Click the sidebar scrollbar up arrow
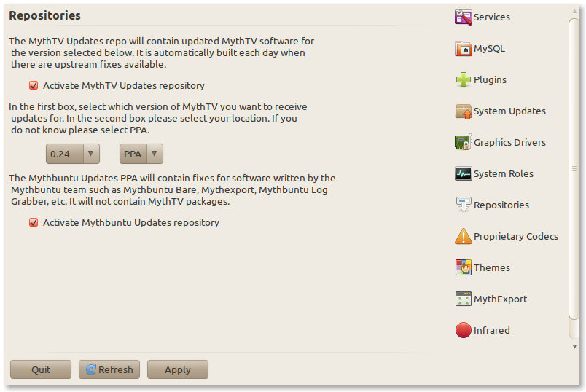The width and height of the screenshot is (586, 392). click(574, 12)
